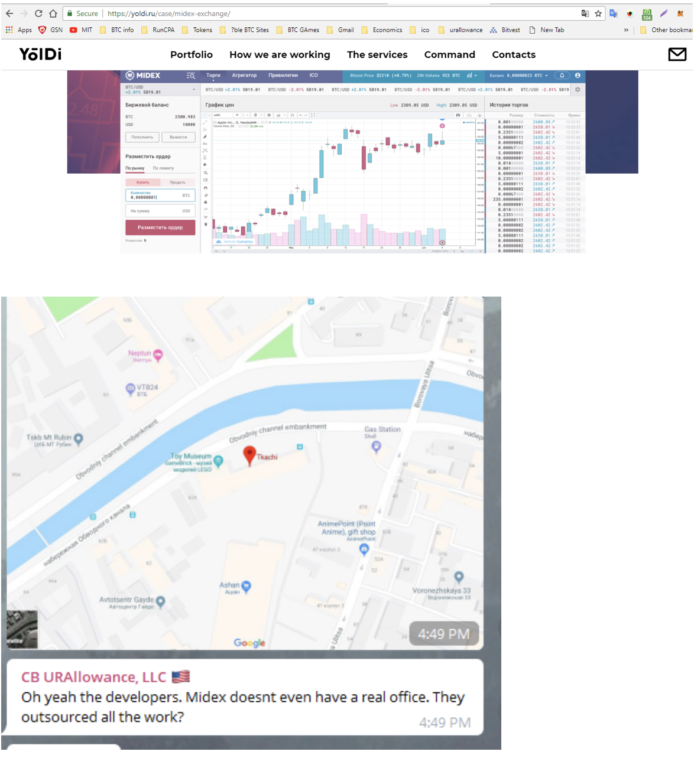The width and height of the screenshot is (694, 784).
Task: Bookmark this page with the star icon
Action: [x=598, y=13]
